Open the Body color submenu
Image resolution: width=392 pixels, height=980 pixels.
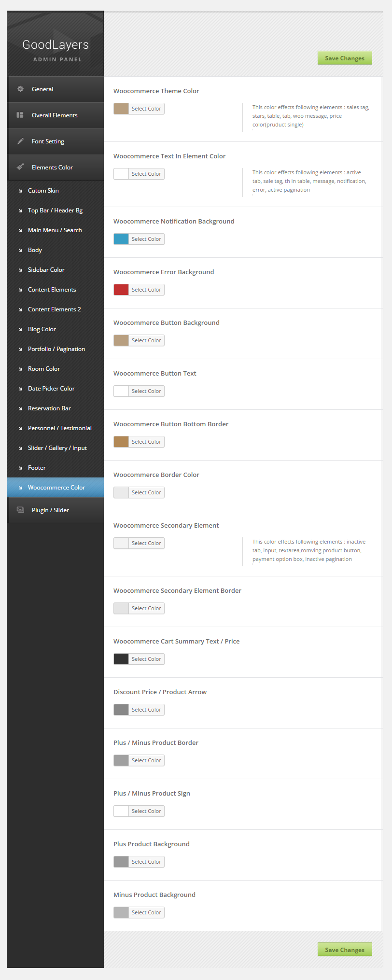point(35,250)
